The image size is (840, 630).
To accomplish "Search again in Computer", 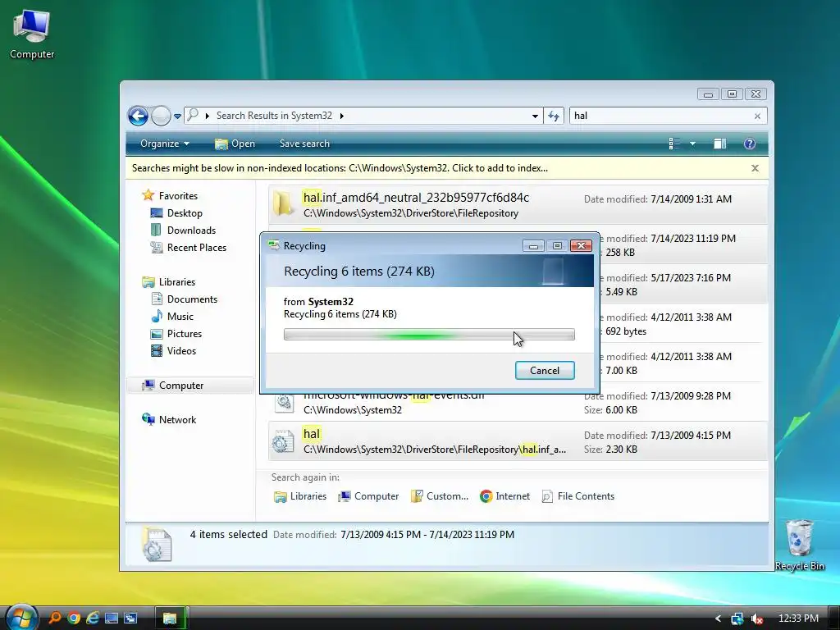I will point(368,496).
